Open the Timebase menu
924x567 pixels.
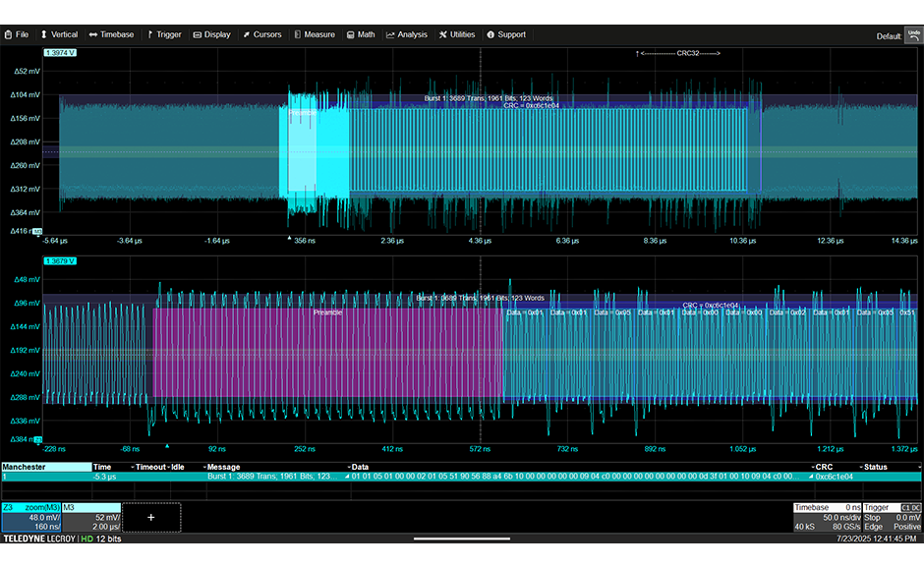pyautogui.click(x=111, y=34)
